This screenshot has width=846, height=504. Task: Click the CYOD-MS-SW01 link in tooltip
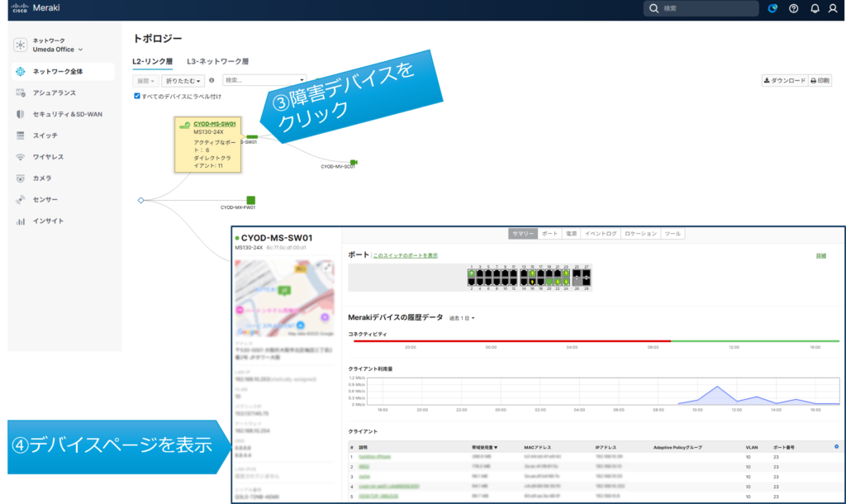pyautogui.click(x=214, y=124)
